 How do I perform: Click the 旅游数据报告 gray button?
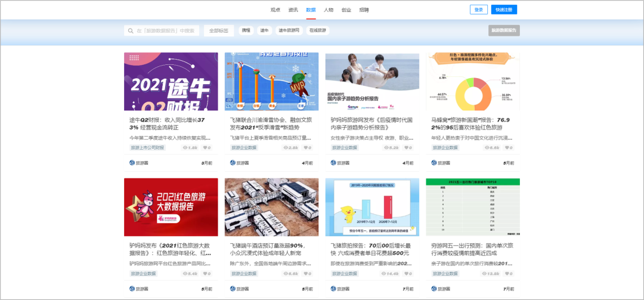point(504,30)
